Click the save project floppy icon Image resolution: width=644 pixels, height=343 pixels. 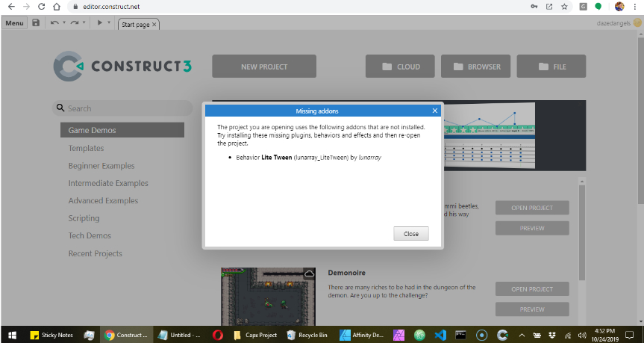pyautogui.click(x=36, y=23)
